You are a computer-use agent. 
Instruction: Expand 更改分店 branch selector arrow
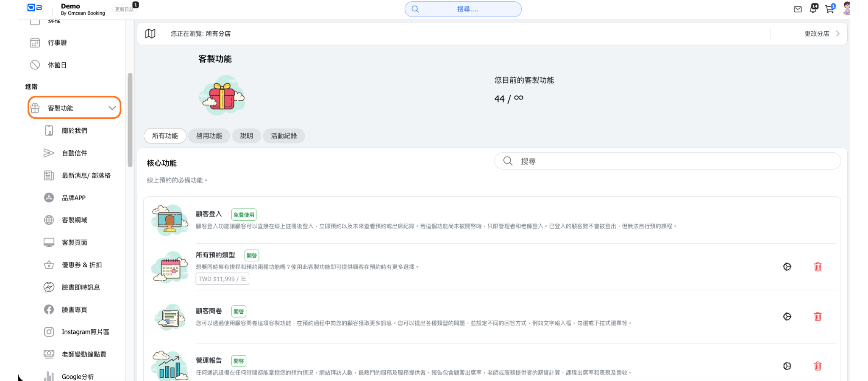pos(837,34)
